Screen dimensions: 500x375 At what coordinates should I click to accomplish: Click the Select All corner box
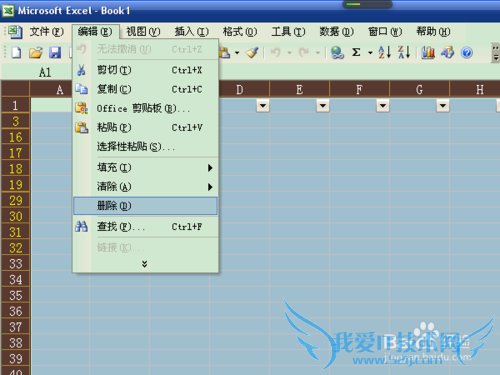click(15, 89)
